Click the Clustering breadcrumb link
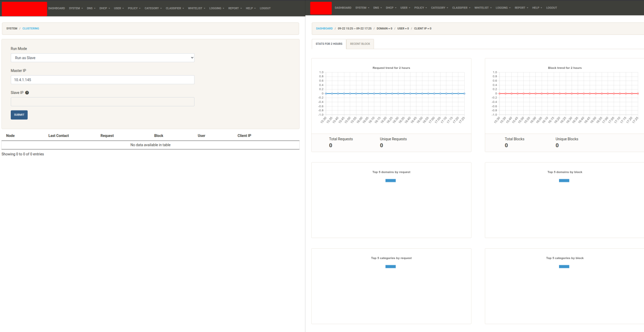The height and width of the screenshot is (332, 644). (x=31, y=29)
